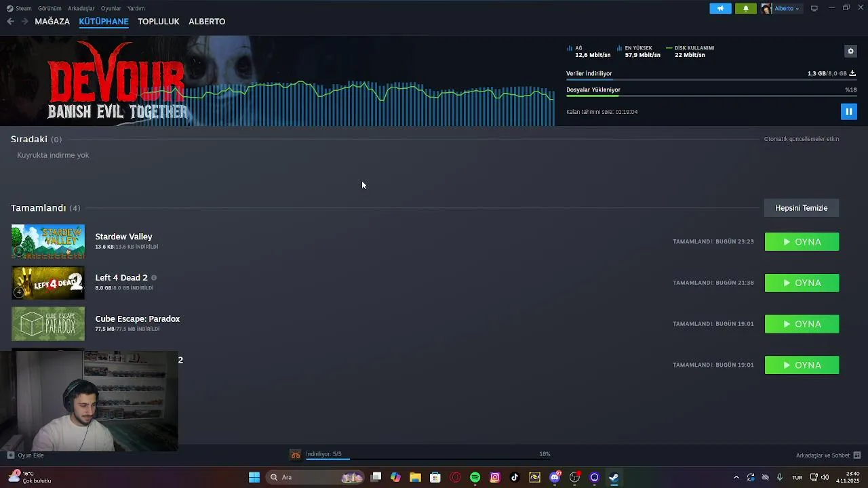Click the Stardew Valley title
The height and width of the screenshot is (488, 868).
pyautogui.click(x=123, y=237)
